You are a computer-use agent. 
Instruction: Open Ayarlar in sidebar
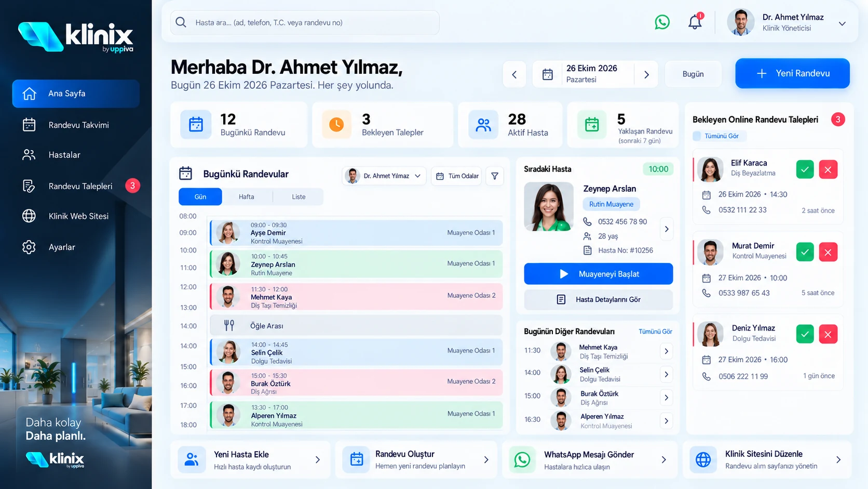[76, 247]
